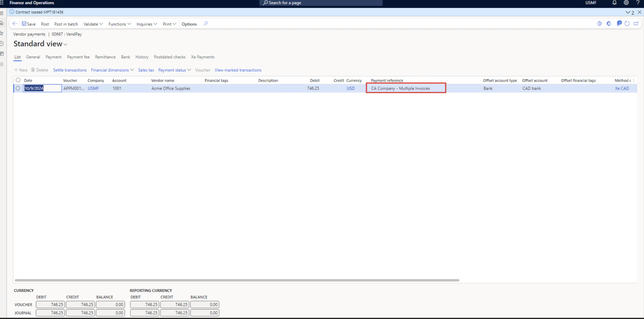Viewport: 644px width, 319px height.
Task: Expand the Validate dropdown
Action: coord(93,24)
